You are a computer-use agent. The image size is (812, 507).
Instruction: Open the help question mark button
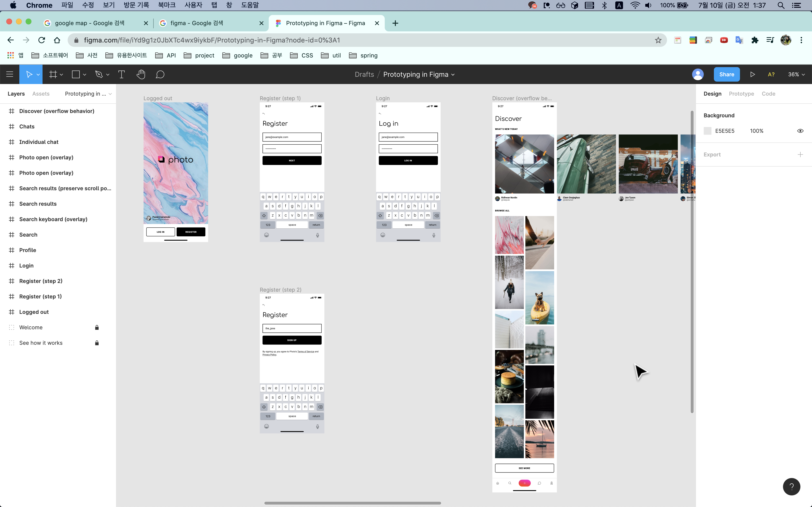coord(791,486)
